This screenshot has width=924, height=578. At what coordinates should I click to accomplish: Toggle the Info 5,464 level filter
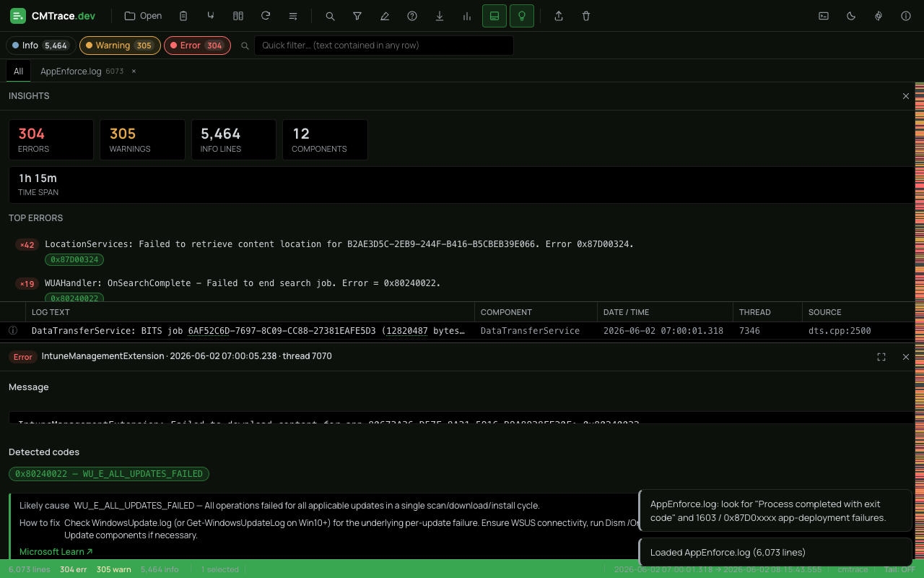40,46
